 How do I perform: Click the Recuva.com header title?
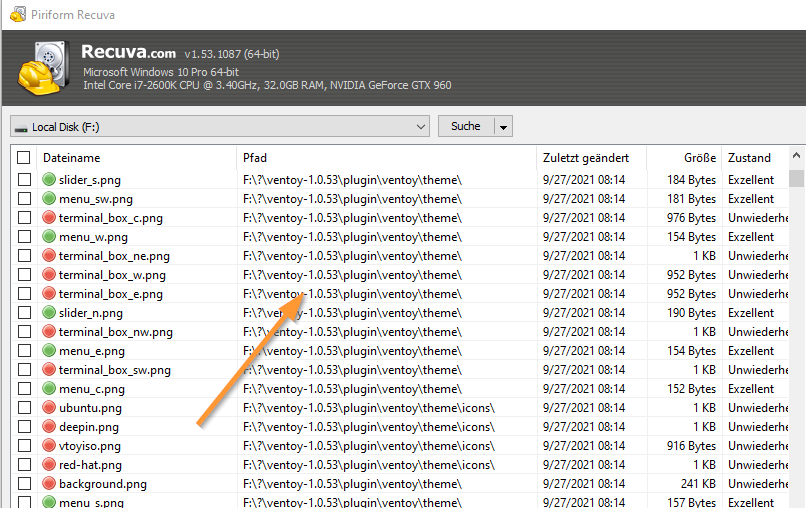pyautogui.click(x=129, y=52)
